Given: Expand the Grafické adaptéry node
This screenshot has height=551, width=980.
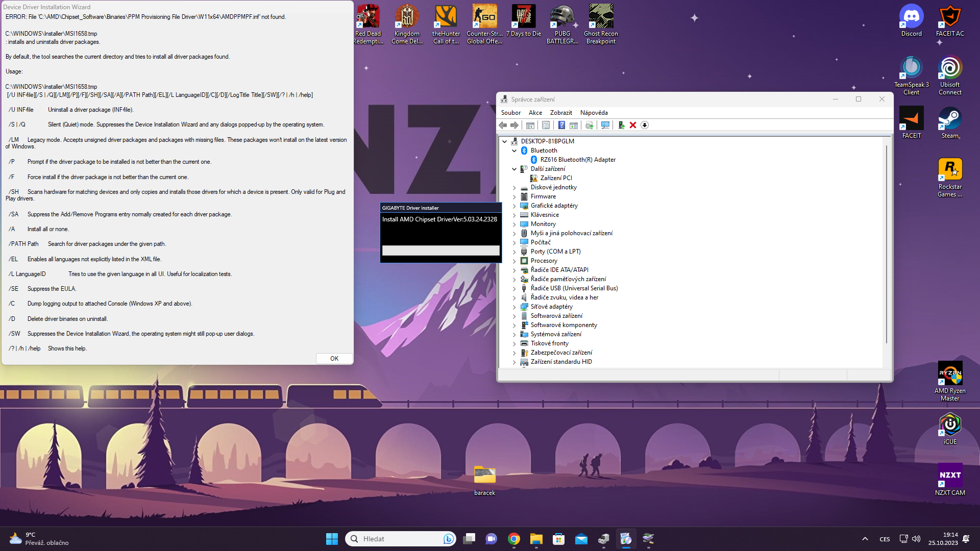Looking at the screenshot, I should [514, 206].
